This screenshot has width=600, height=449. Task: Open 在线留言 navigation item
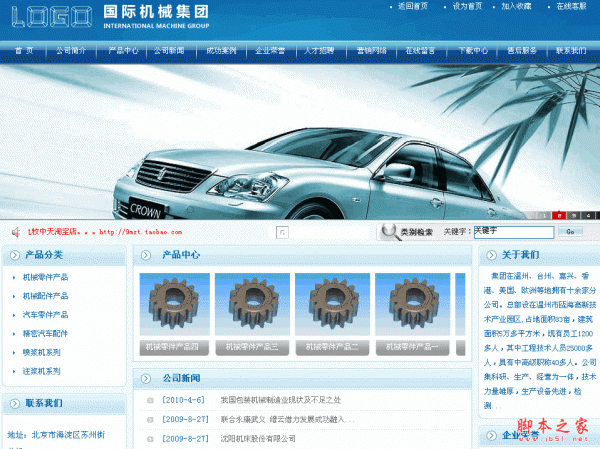[420, 51]
